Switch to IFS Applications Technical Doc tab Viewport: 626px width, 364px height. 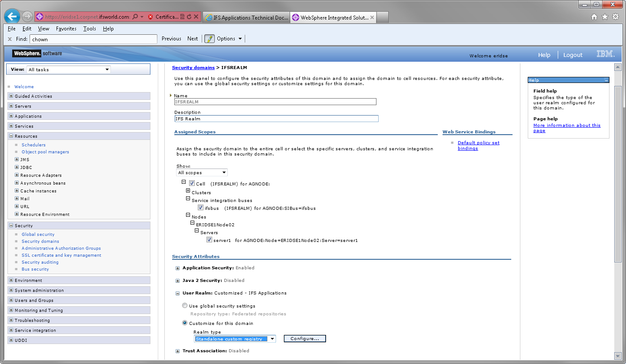pyautogui.click(x=246, y=17)
